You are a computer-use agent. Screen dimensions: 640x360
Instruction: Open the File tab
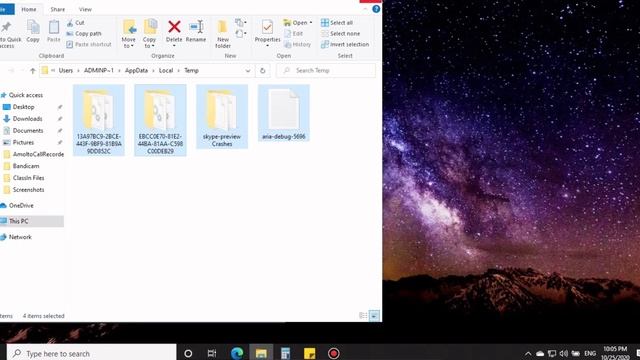(6, 9)
